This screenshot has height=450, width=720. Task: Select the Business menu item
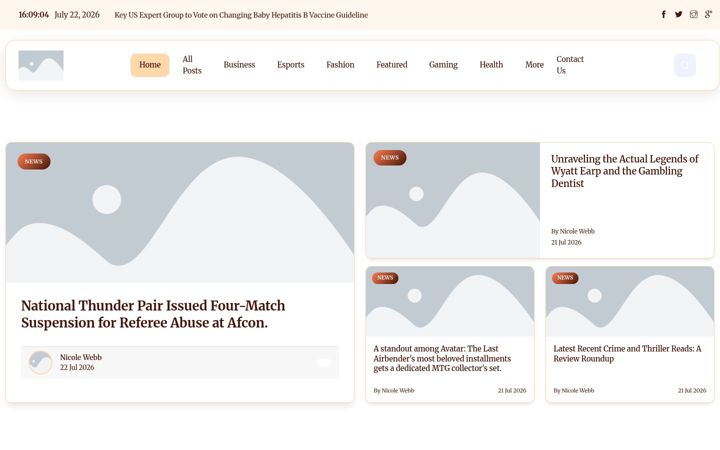[239, 65]
